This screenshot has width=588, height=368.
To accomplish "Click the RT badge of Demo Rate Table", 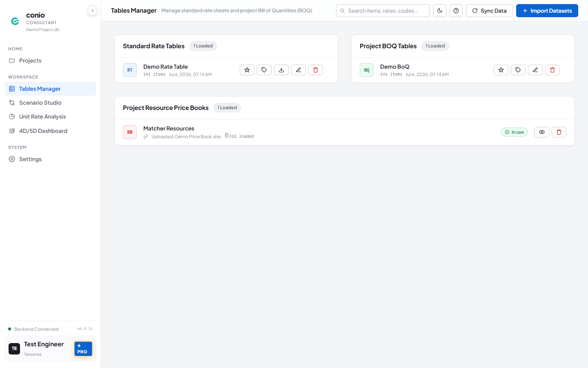I will (x=130, y=70).
